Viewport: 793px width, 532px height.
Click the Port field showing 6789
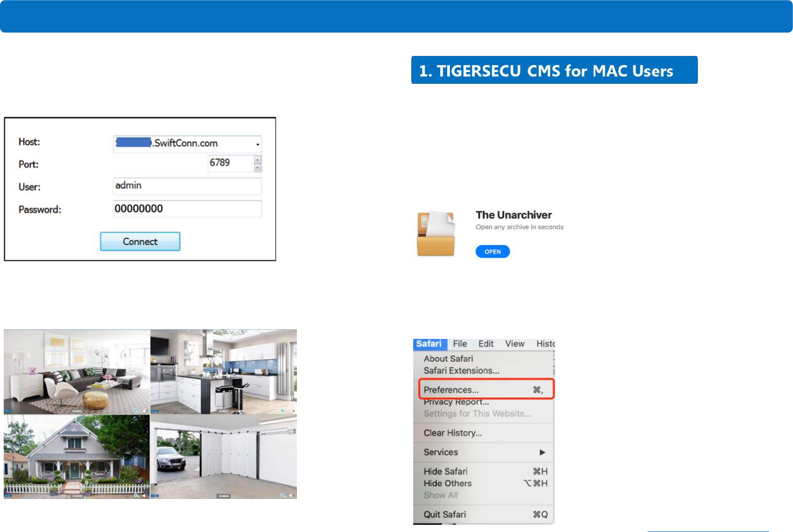(231, 163)
